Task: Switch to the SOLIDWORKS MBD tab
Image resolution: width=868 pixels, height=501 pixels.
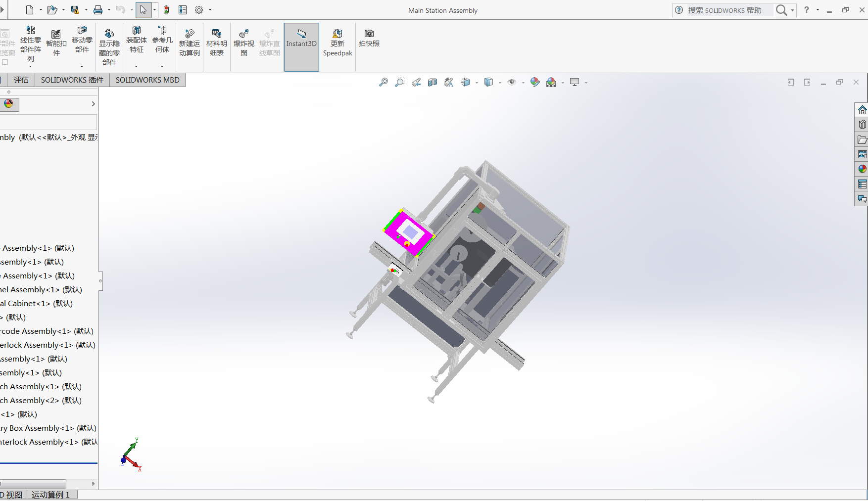Action: click(x=147, y=80)
